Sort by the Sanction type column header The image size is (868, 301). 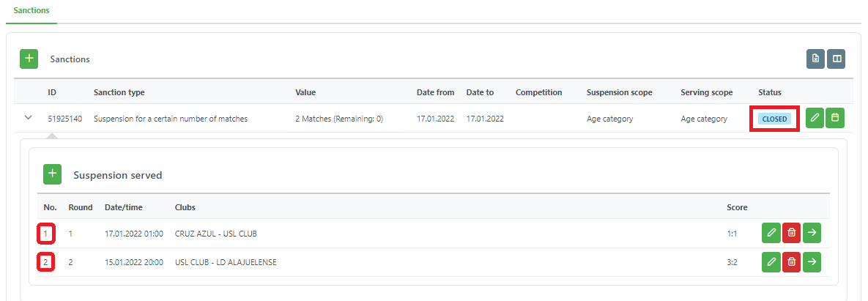(119, 92)
